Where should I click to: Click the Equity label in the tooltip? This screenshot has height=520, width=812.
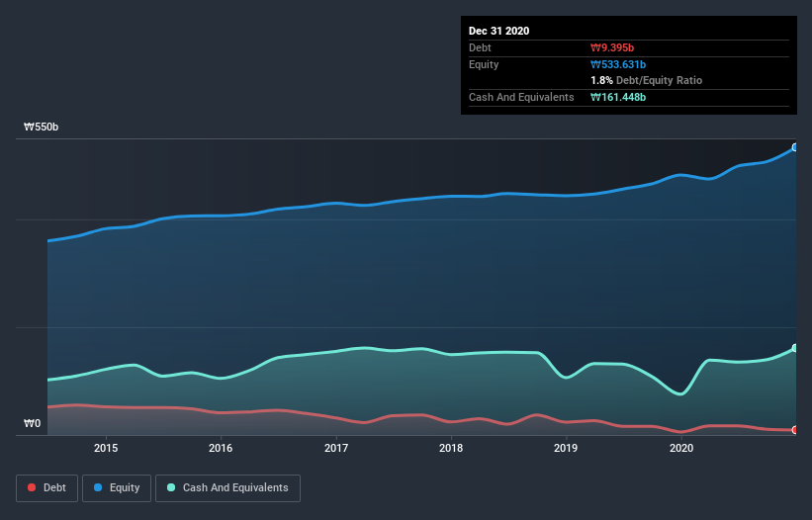(484, 64)
